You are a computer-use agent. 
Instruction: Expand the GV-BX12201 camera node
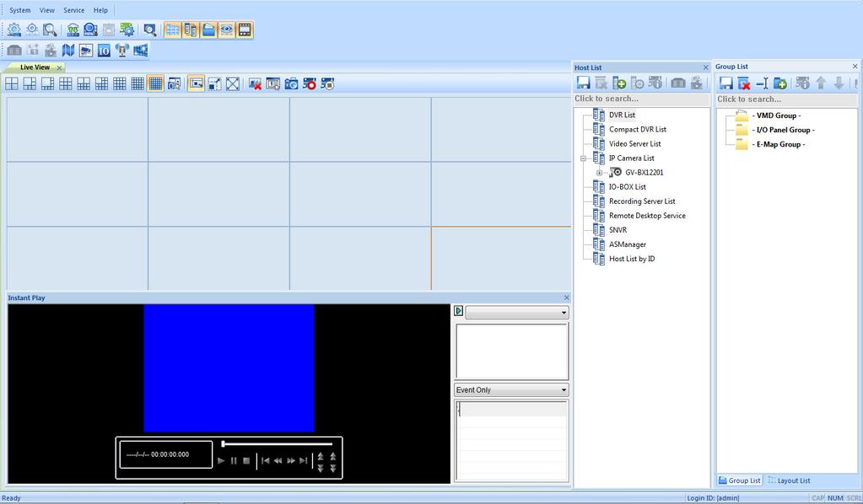point(599,173)
